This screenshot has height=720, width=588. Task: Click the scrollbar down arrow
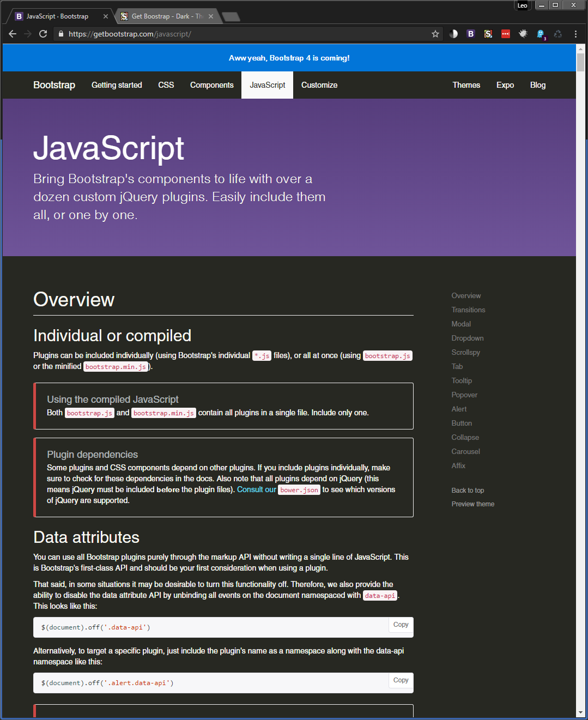[x=580, y=712]
